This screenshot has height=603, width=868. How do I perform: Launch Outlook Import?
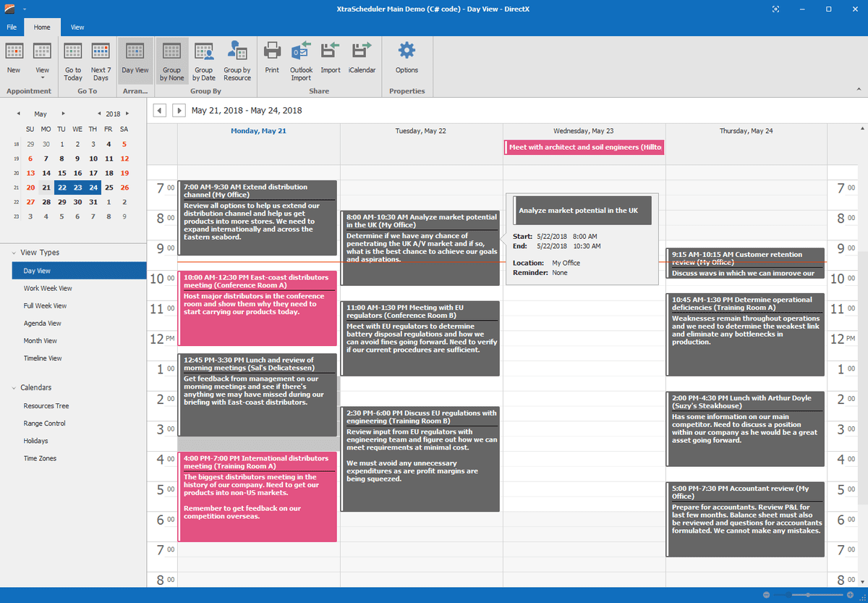coord(301,60)
